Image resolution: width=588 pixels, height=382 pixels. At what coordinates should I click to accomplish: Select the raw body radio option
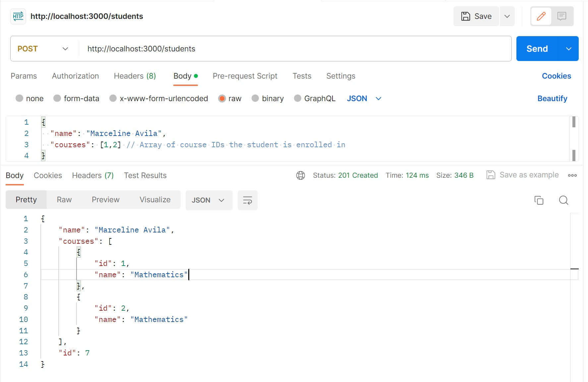click(x=222, y=98)
